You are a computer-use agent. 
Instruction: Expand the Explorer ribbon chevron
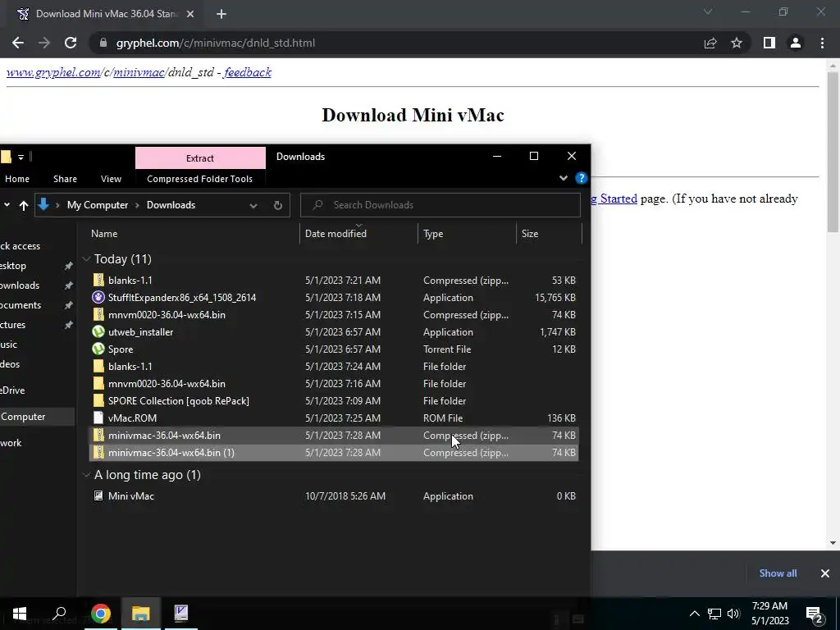(x=563, y=178)
